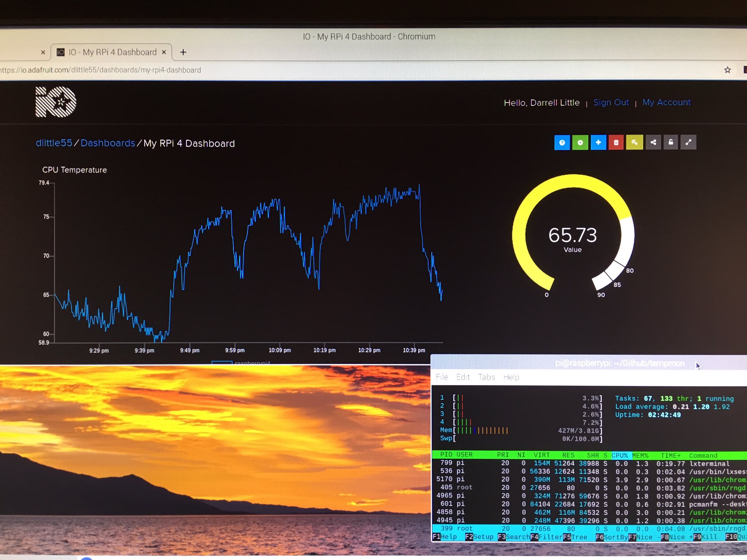This screenshot has height=560, width=747.
Task: Open the File menu in the terminal
Action: coord(442,377)
